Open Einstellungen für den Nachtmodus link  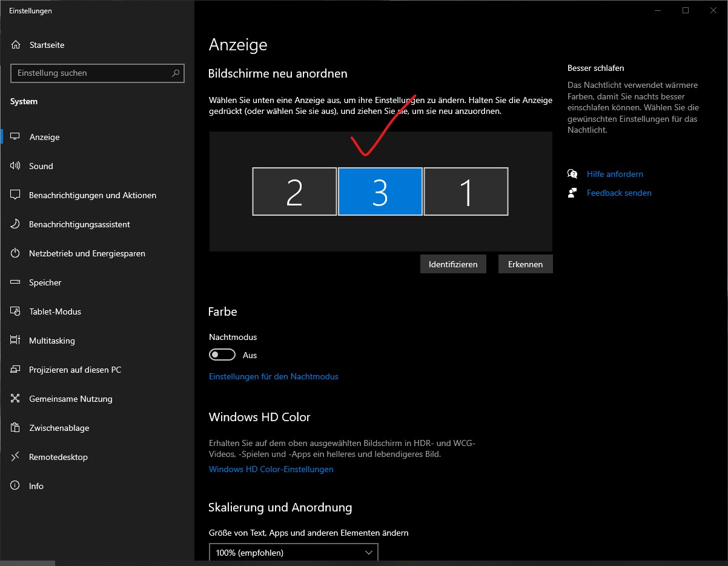(x=274, y=376)
